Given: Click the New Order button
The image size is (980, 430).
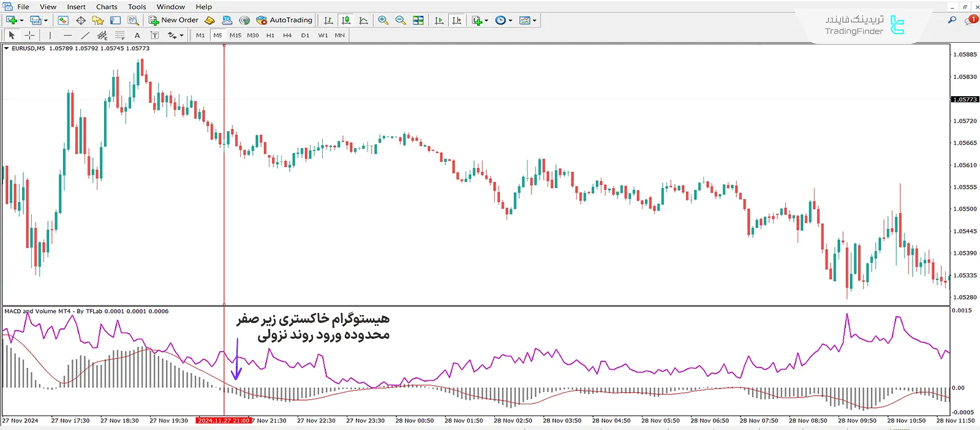Looking at the screenshot, I should click(174, 20).
